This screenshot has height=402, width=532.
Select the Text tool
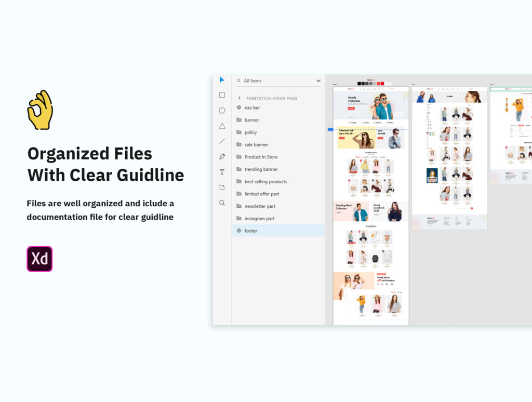pyautogui.click(x=222, y=172)
